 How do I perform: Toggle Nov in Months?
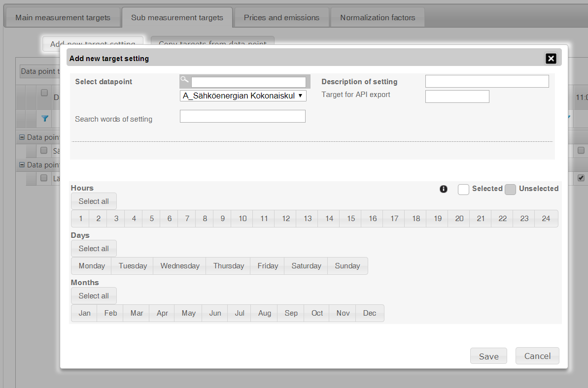(x=343, y=313)
